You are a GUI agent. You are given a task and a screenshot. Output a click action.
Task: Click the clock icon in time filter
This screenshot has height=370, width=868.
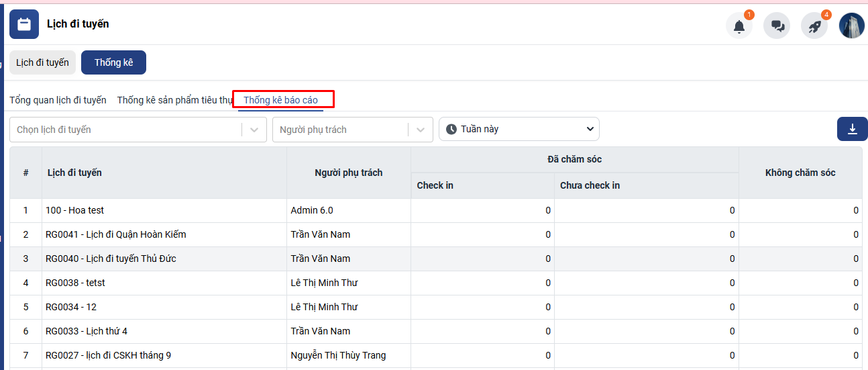point(451,129)
